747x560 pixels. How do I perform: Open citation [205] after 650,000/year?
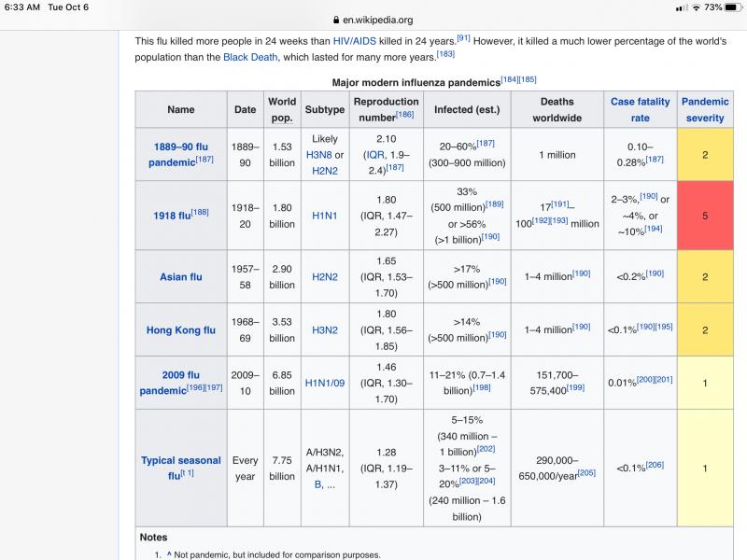[x=587, y=472]
